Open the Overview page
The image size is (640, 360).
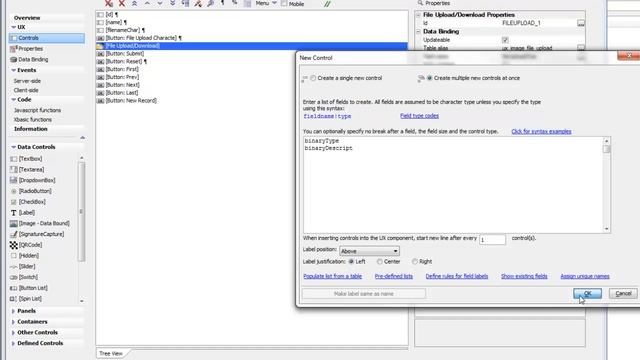click(x=27, y=18)
